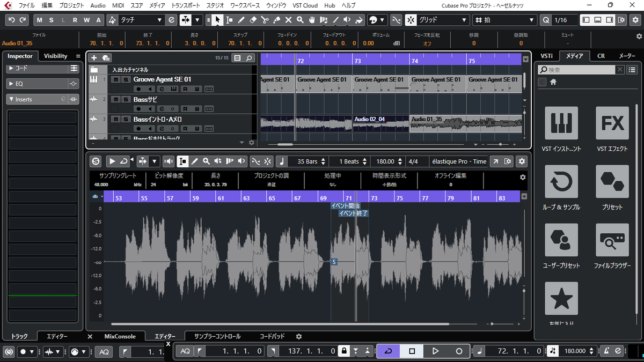
Task: Toggle Auto-Scroll button in main toolbar
Action: [x=186, y=20]
